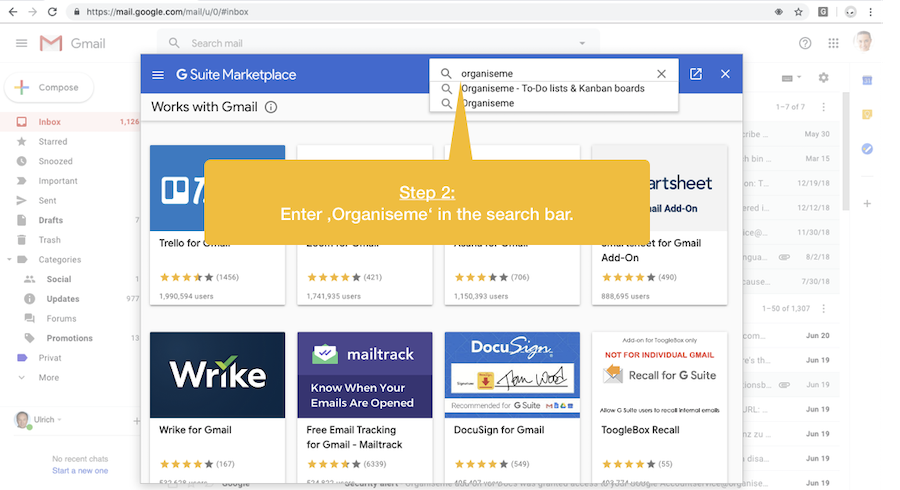Click '1,150,393 users' text
Viewport: 900px width, 490px height.
click(x=481, y=297)
